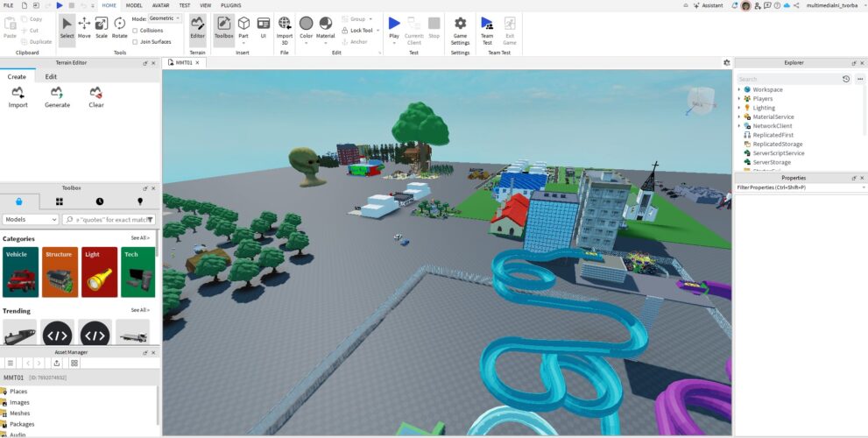The height and width of the screenshot is (438, 868).
Task: Switch Terrain Editor to Edit tab
Action: 51,76
